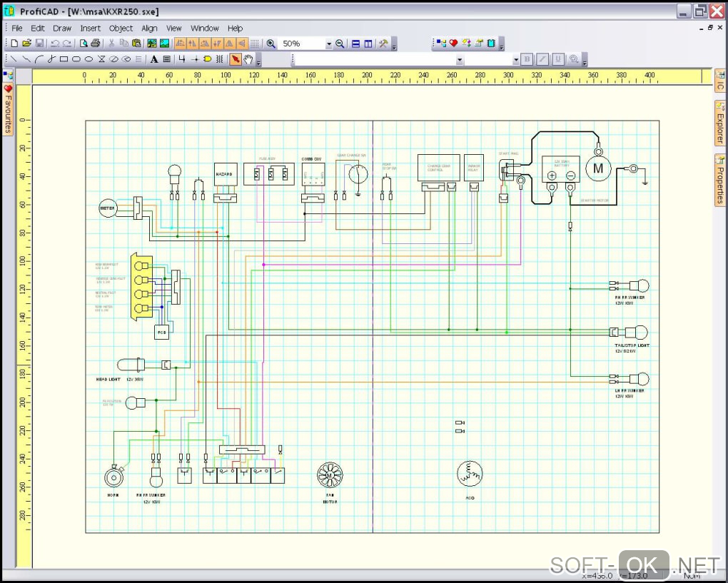The height and width of the screenshot is (583, 728).
Task: Click the Favourites panel on left edge
Action: [8, 109]
